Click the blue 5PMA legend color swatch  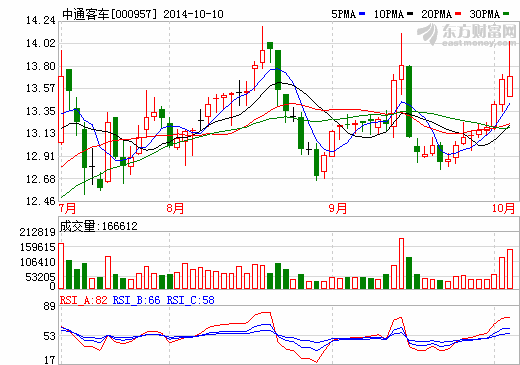[362, 14]
